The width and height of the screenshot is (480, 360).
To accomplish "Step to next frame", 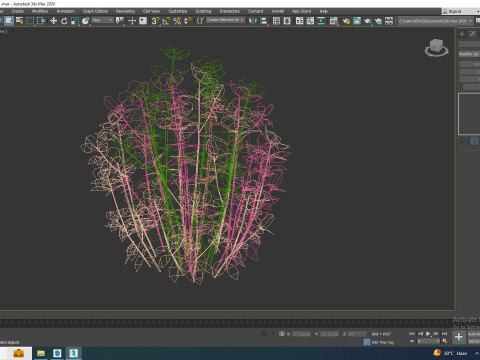I will pyautogui.click(x=436, y=334).
